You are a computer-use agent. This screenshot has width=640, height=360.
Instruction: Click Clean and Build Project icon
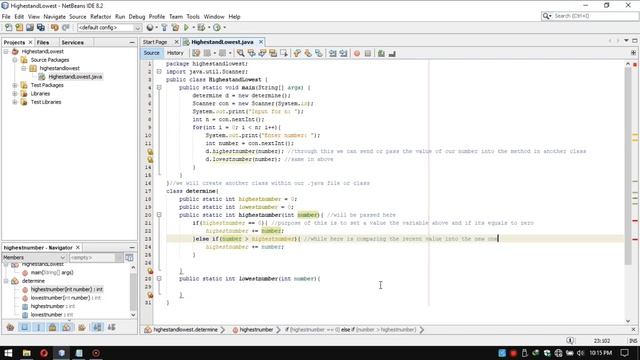point(175,27)
